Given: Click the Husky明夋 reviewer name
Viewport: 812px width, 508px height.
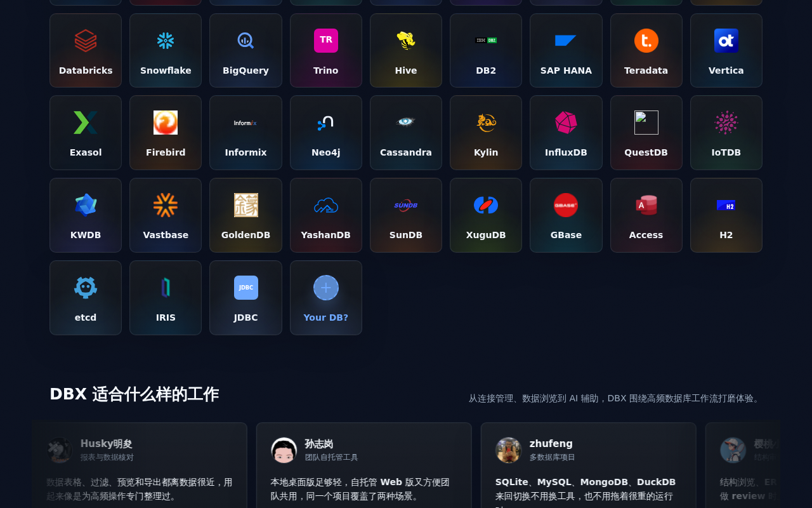Looking at the screenshot, I should 107,444.
